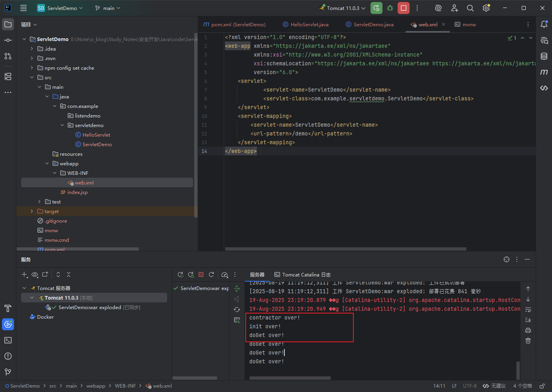Click the red Stop Tomcat button

(404, 8)
